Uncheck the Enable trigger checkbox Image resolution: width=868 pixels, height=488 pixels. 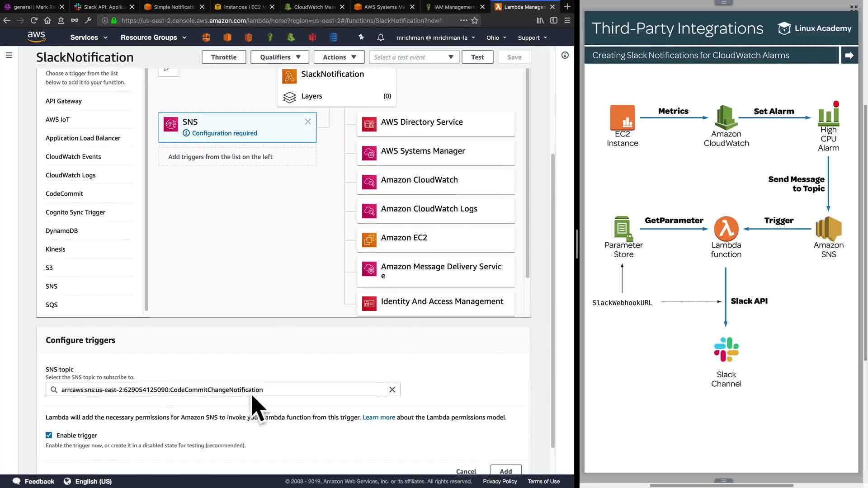pos(49,435)
